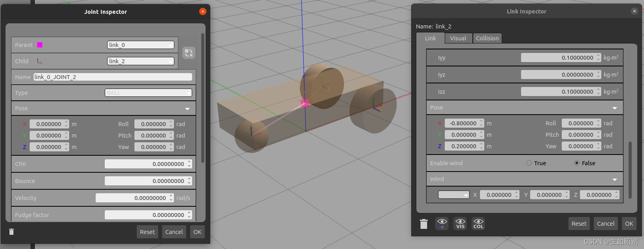Screen dimensions: 644x249
Task: Toggle collision visibility COL eye icon
Action: pyautogui.click(x=478, y=224)
